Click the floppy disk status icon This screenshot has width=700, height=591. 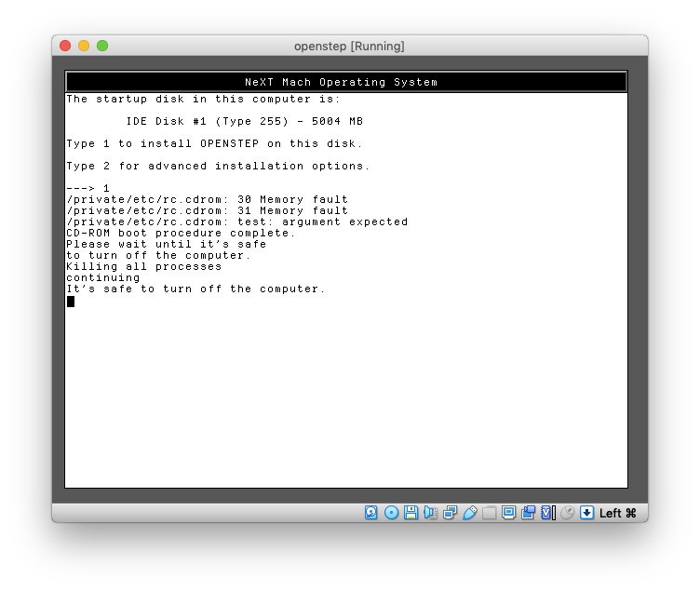click(411, 513)
